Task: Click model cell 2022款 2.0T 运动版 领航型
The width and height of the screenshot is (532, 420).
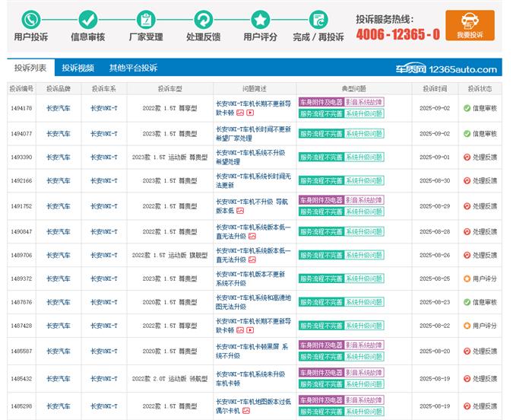Action: click(169, 379)
